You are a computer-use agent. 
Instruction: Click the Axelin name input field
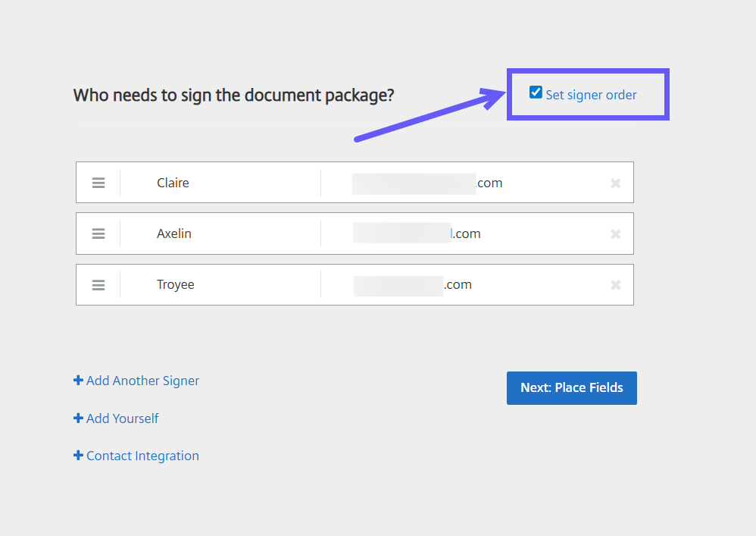(x=220, y=234)
